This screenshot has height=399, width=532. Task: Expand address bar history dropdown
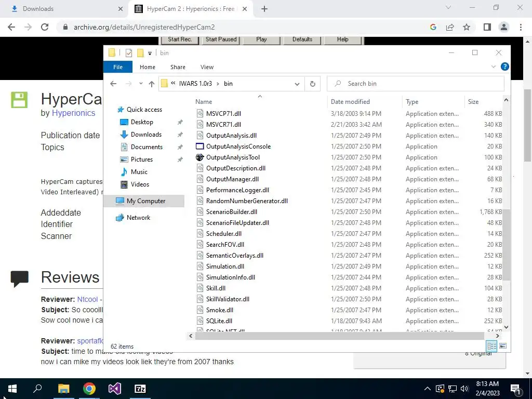(x=297, y=84)
